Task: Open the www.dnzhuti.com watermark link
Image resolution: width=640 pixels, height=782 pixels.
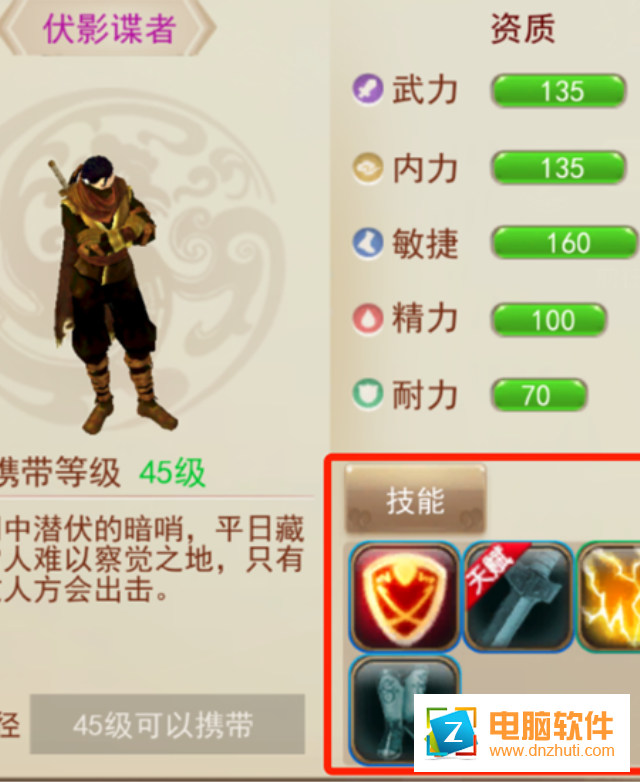Action: coord(552,750)
